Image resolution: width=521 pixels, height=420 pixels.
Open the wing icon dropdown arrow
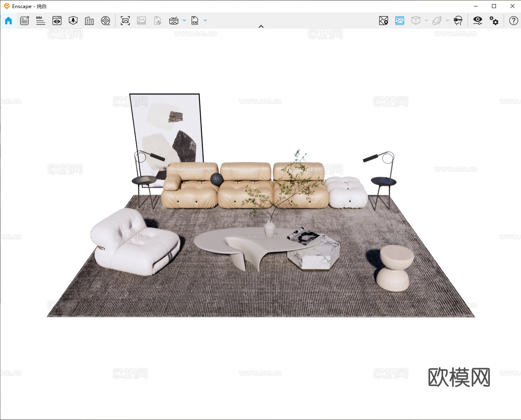tap(447, 20)
